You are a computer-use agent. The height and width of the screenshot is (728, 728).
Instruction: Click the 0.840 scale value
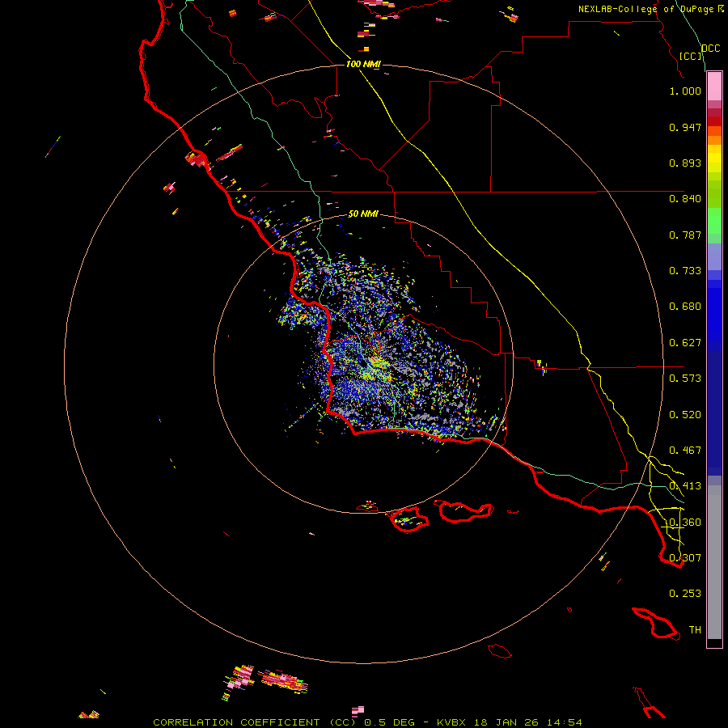click(685, 199)
